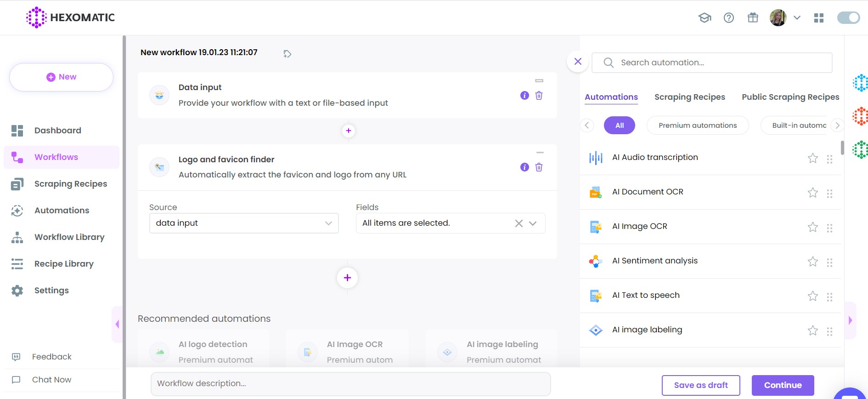Delete the Data input step
Viewport: 868px width, 399px height.
pos(539,95)
